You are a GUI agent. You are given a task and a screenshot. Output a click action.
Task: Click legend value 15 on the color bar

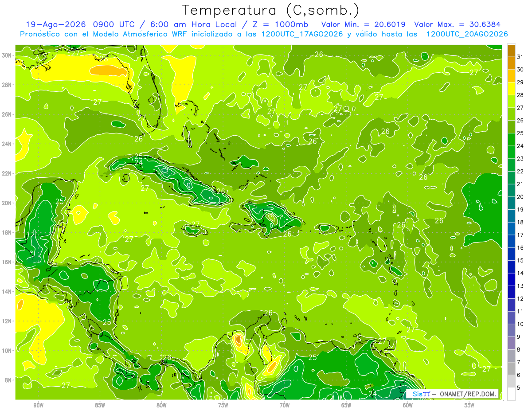tap(520, 260)
